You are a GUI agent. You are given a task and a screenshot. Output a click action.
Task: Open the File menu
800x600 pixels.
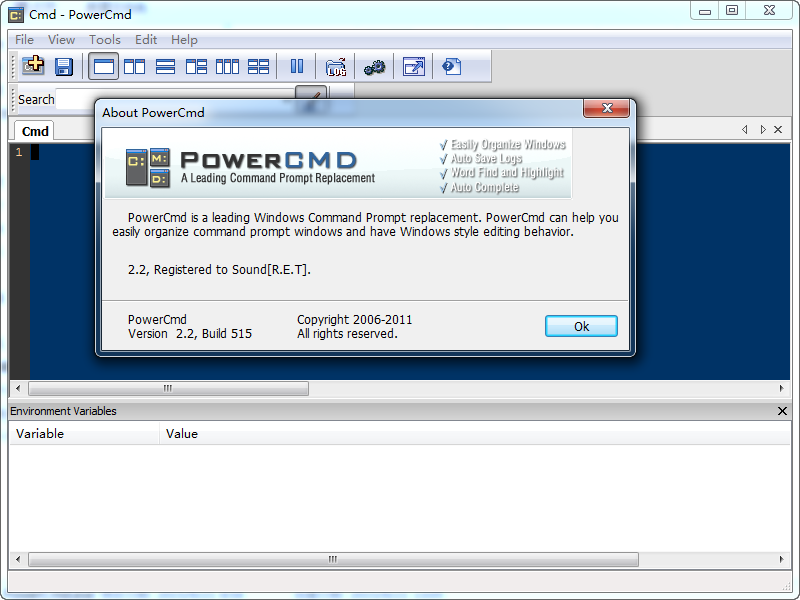pos(24,40)
